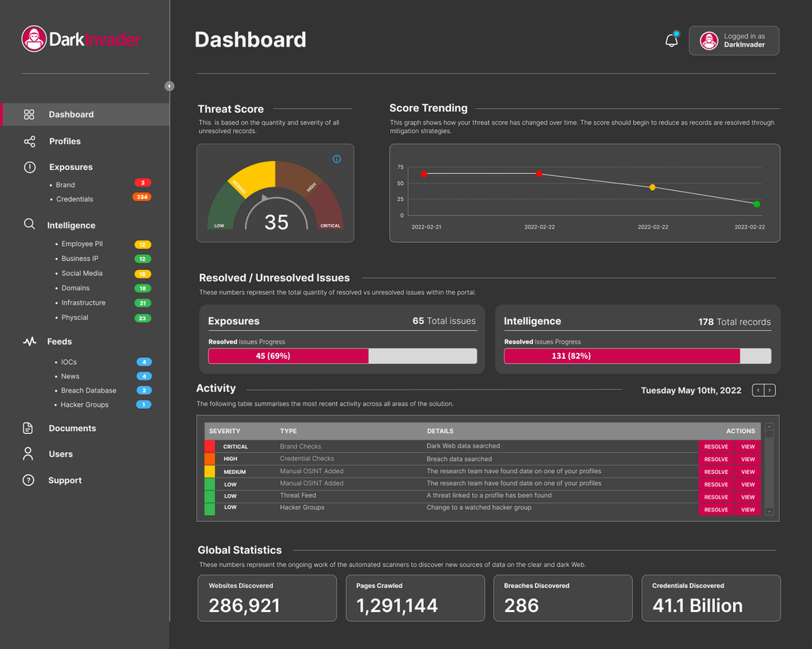This screenshot has height=649, width=812.
Task: Go to next activity date
Action: [770, 390]
